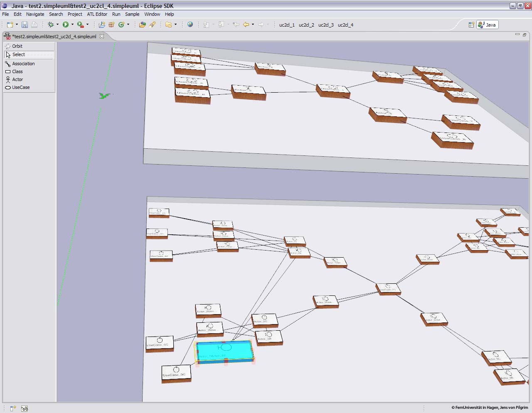Click the Search flashlight toolbar icon
The width and height of the screenshot is (532, 413).
coord(152,25)
